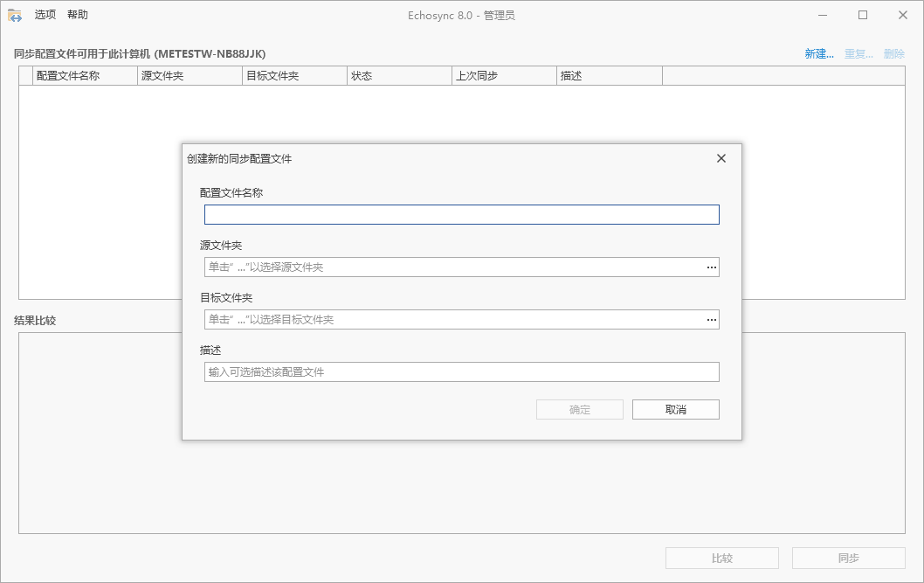
Task: Sort by the 配置文件名称 column header
Action: coord(84,75)
